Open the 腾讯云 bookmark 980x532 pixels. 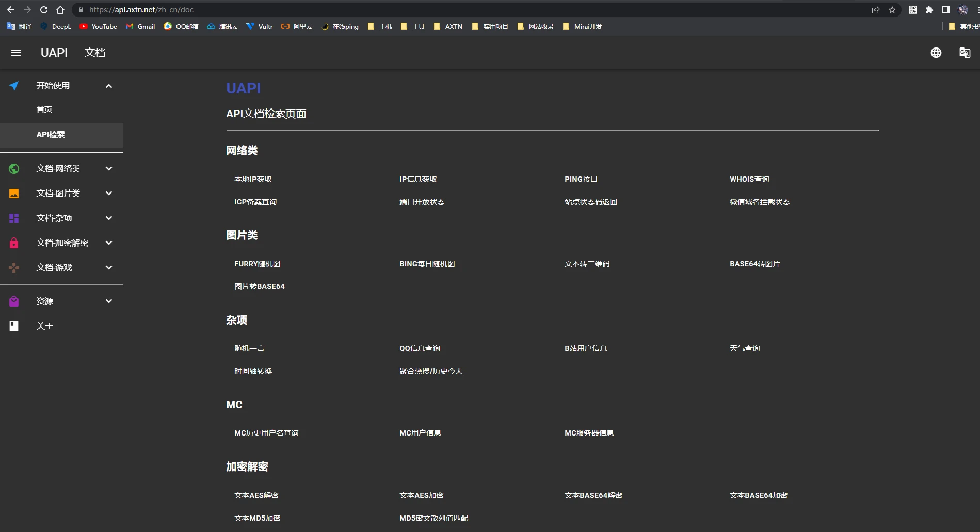pyautogui.click(x=222, y=26)
